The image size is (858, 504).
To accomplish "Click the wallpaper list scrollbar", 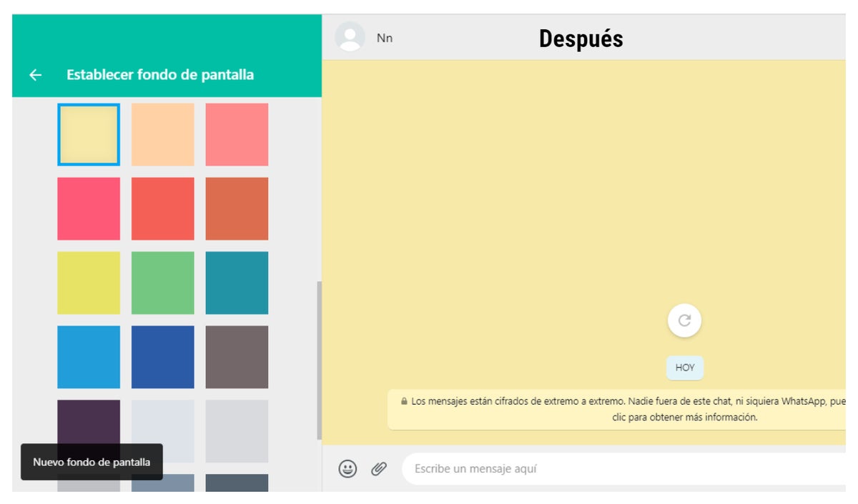I will [319, 361].
